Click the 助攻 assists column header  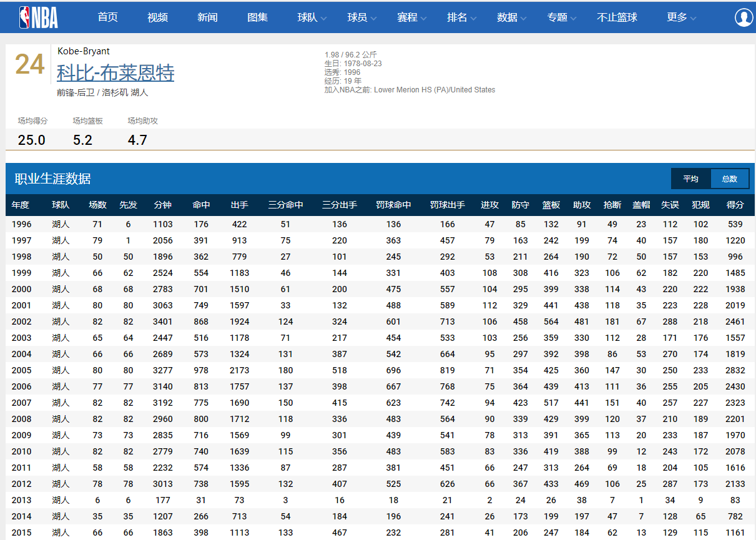(x=582, y=205)
